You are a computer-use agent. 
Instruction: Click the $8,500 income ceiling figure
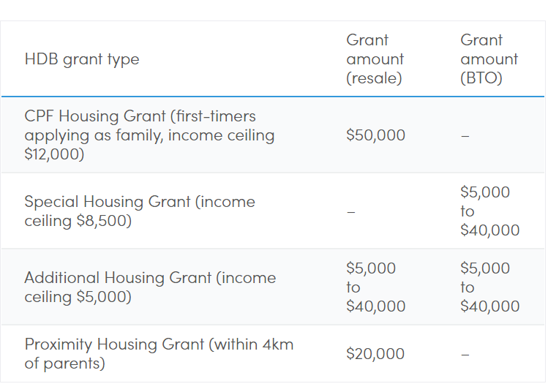click(x=104, y=220)
